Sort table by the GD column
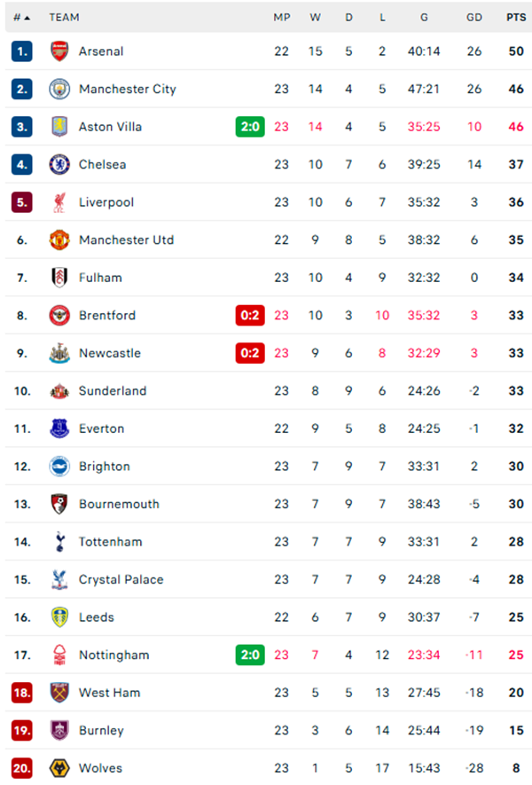This screenshot has width=532, height=785. click(x=474, y=17)
